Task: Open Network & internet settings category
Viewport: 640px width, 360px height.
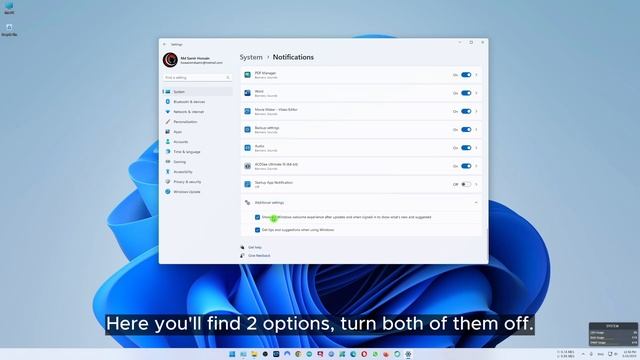Action: click(198, 112)
